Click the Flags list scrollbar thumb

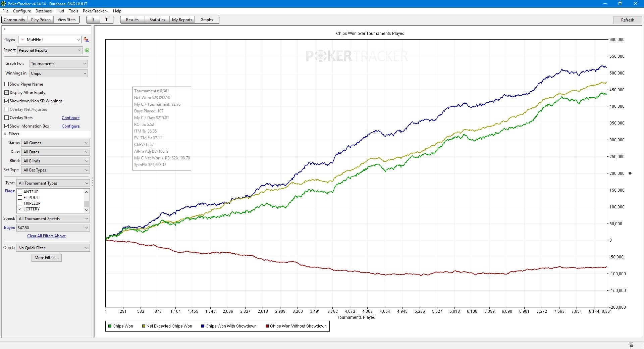tap(87, 204)
